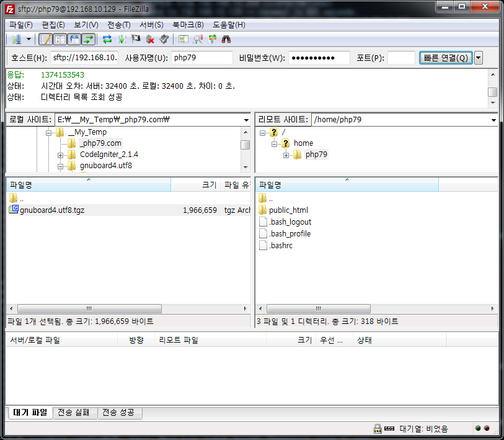Open directory listing filters
Viewport: 504px width, 440px height.
(183, 39)
